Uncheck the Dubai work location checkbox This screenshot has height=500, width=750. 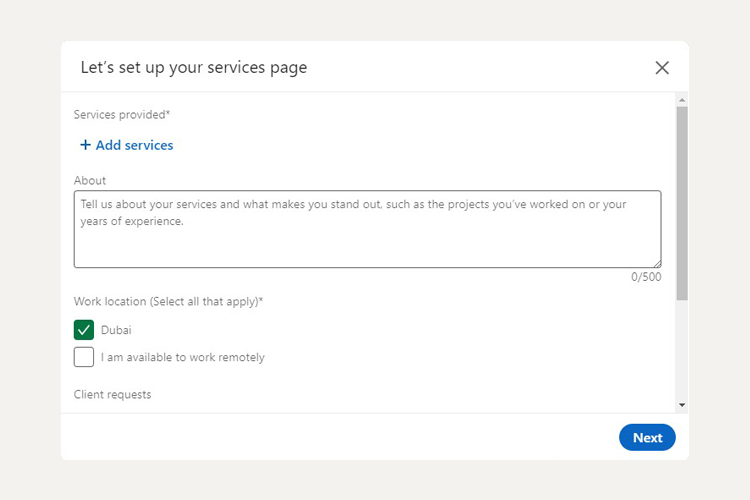[x=84, y=330]
